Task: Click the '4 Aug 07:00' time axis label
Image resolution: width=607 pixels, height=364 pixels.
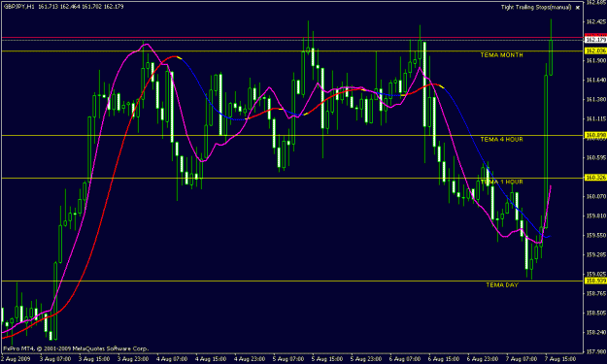Action: (x=172, y=359)
